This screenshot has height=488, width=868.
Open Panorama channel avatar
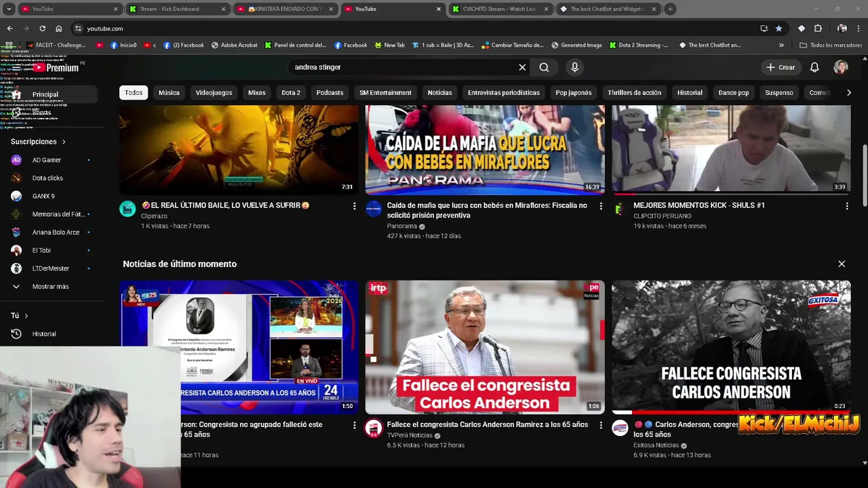pyautogui.click(x=374, y=209)
